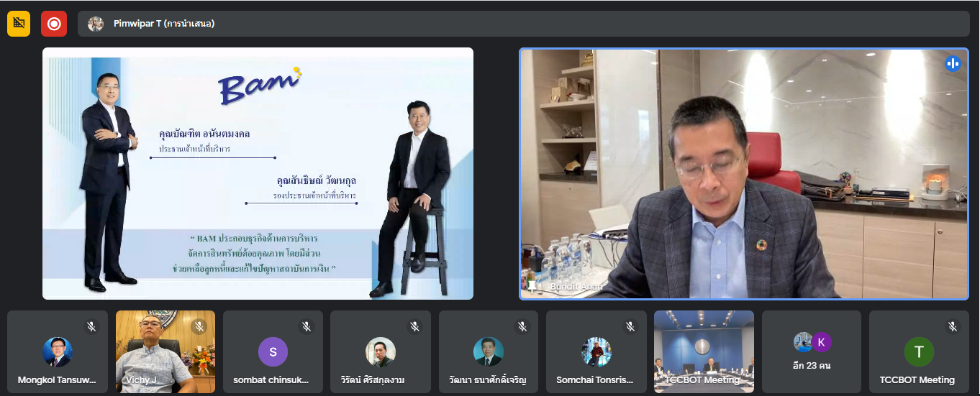Click the muted mic icon on Vichy J's video
The image size is (980, 396).
click(199, 327)
